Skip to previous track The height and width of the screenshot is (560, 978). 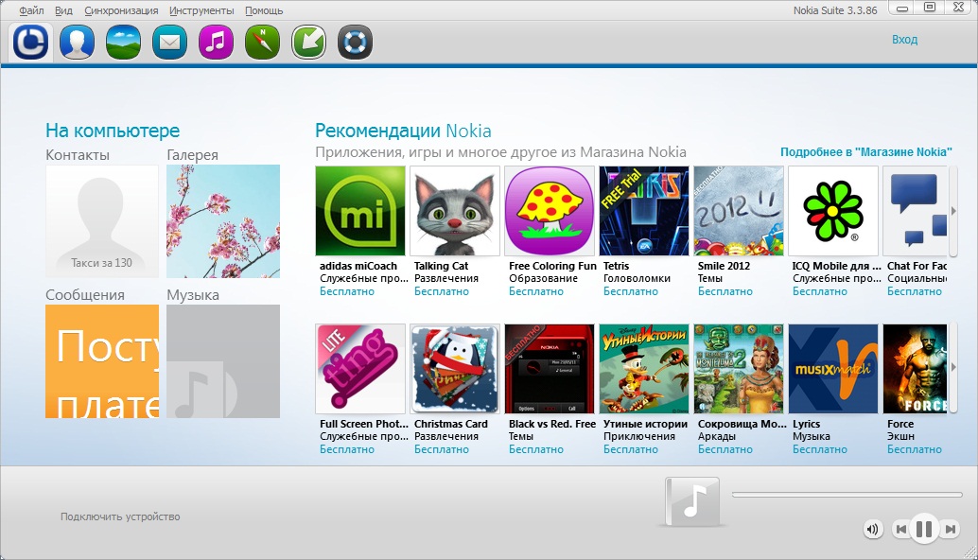pyautogui.click(x=900, y=530)
